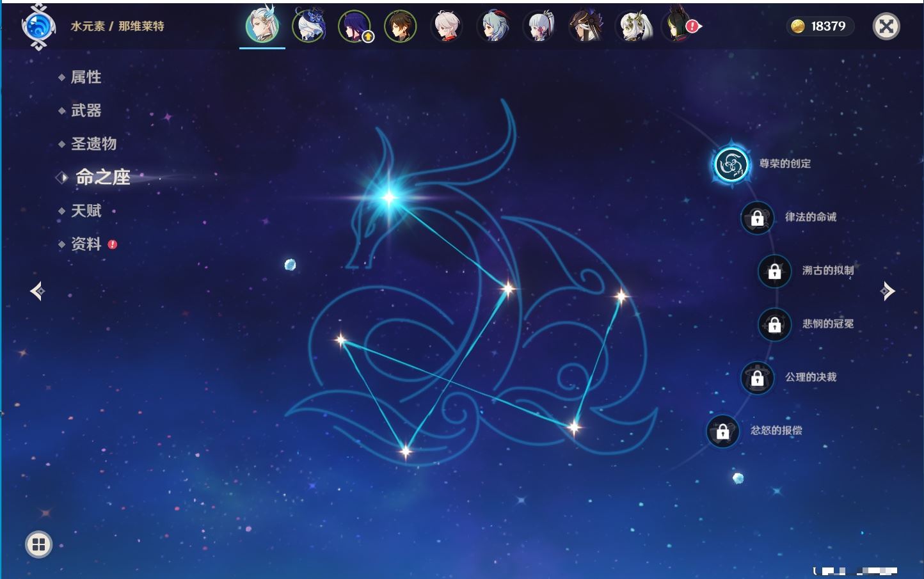The height and width of the screenshot is (579, 924).
Task: Click the locked 溯古的拟制 constellation icon
Action: pyautogui.click(x=774, y=271)
